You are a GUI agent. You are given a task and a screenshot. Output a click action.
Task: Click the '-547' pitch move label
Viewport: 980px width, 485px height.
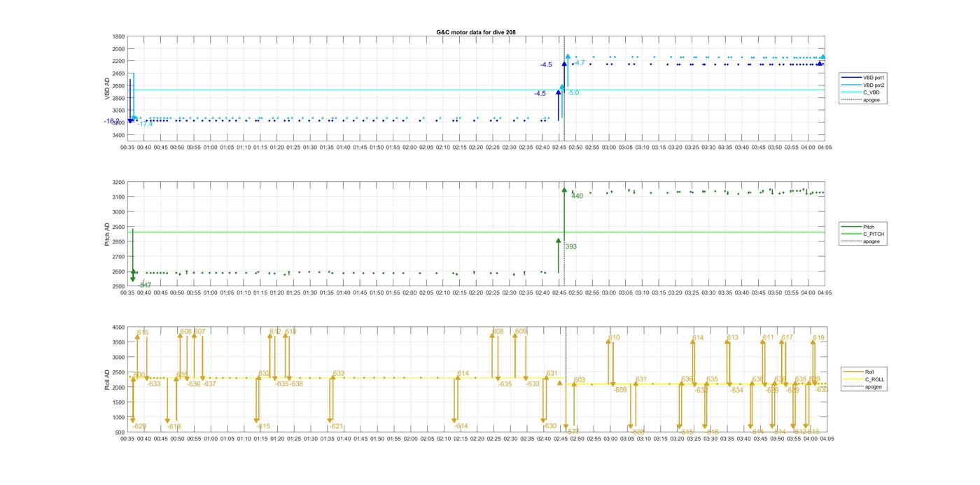(143, 285)
